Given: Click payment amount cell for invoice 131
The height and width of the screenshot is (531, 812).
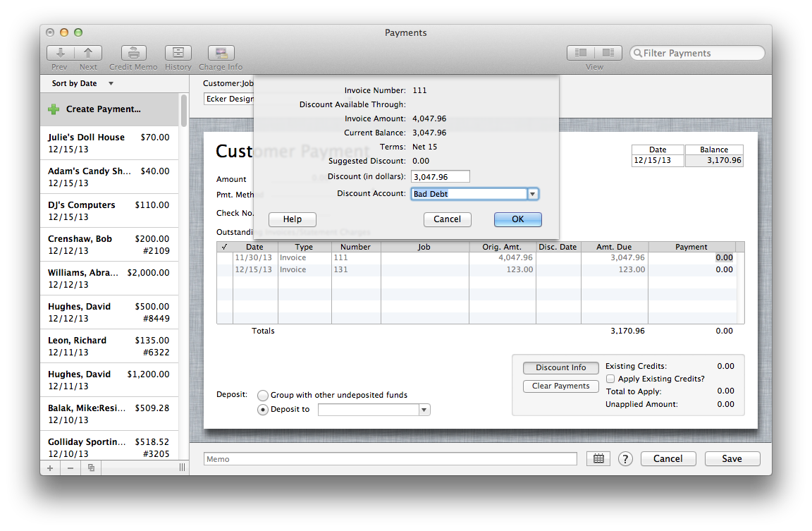Looking at the screenshot, I should 692,270.
